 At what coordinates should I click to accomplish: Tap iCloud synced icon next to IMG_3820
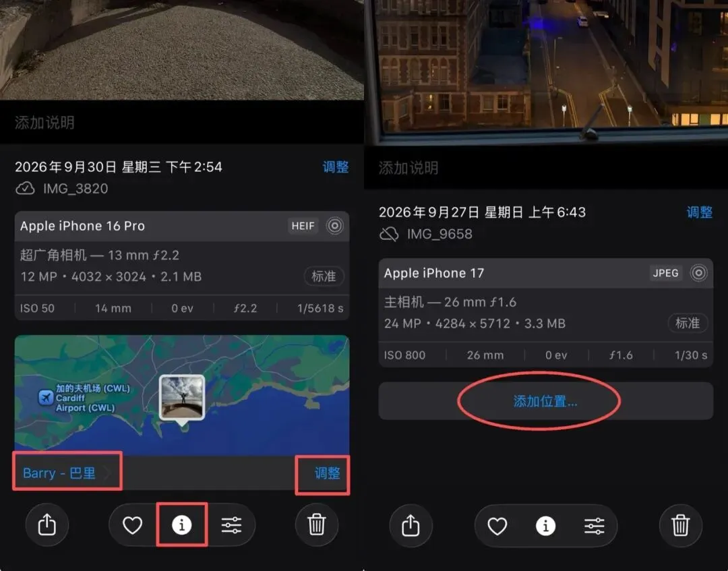click(25, 189)
